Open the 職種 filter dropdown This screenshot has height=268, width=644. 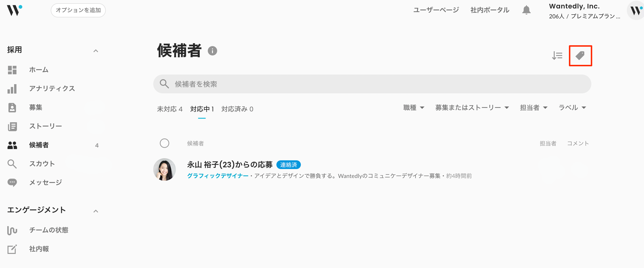pyautogui.click(x=413, y=108)
